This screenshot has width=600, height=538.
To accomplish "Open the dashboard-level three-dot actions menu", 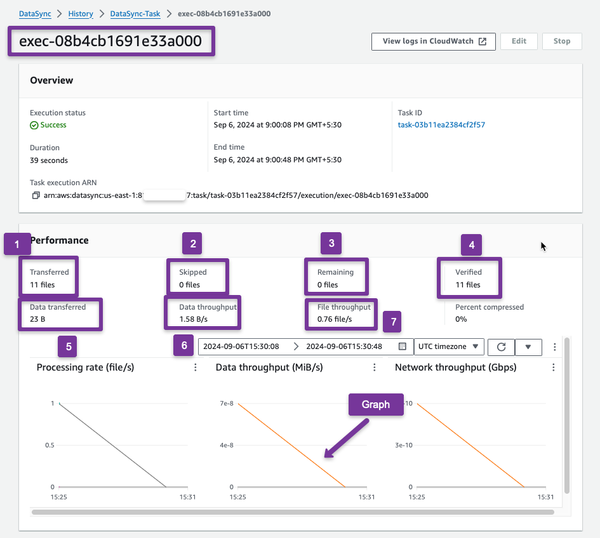I will tap(554, 346).
